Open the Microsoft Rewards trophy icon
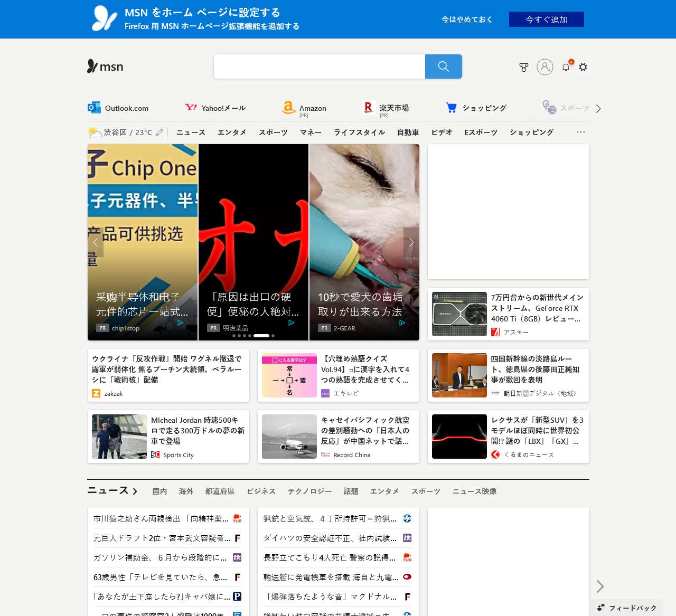This screenshot has height=616, width=676. (x=524, y=67)
